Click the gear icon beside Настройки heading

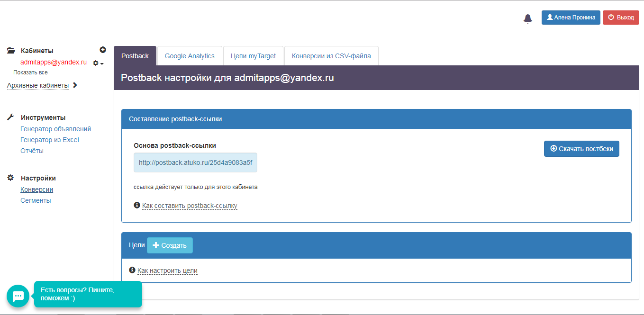pos(10,178)
